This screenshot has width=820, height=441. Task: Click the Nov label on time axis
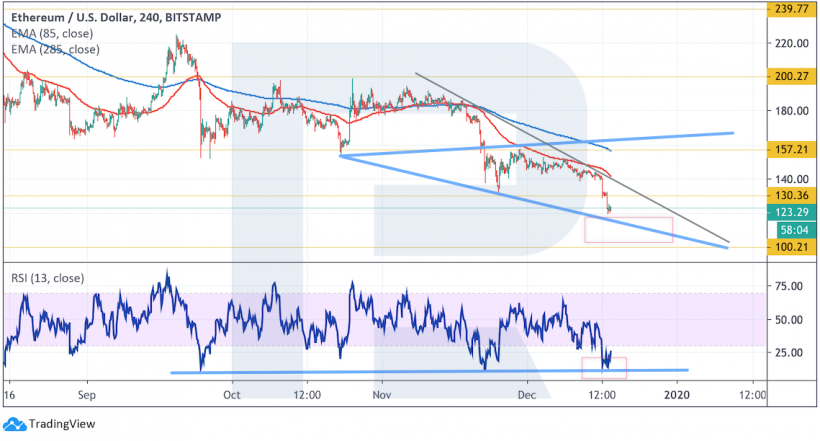tap(380, 396)
